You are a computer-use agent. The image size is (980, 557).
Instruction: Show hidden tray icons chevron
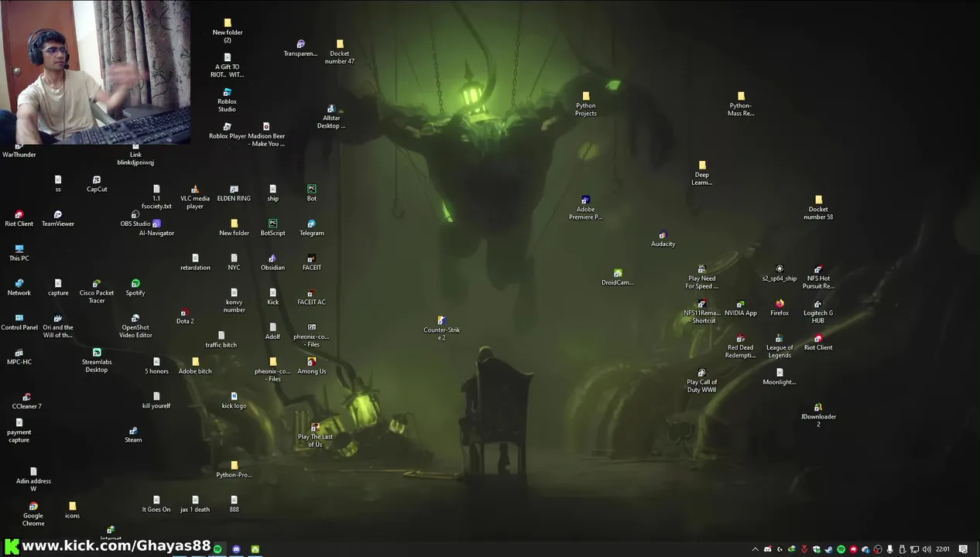point(755,549)
